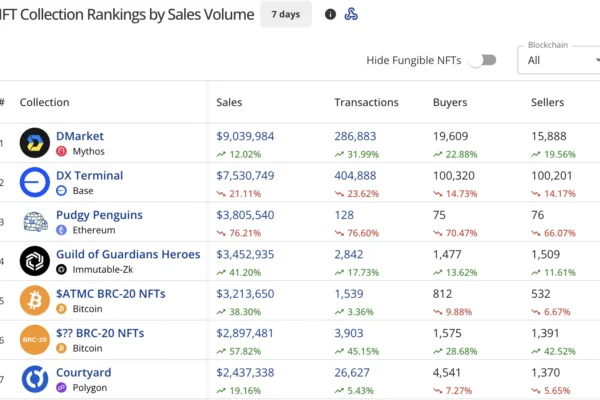Click the Sellers column header
Image resolution: width=600 pixels, height=400 pixels.
(x=547, y=102)
